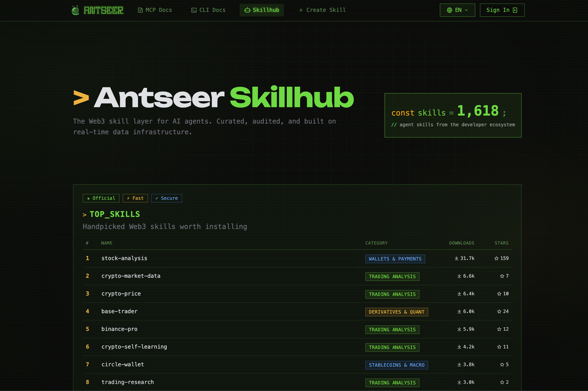Toggle the Official filter badge

101,198
